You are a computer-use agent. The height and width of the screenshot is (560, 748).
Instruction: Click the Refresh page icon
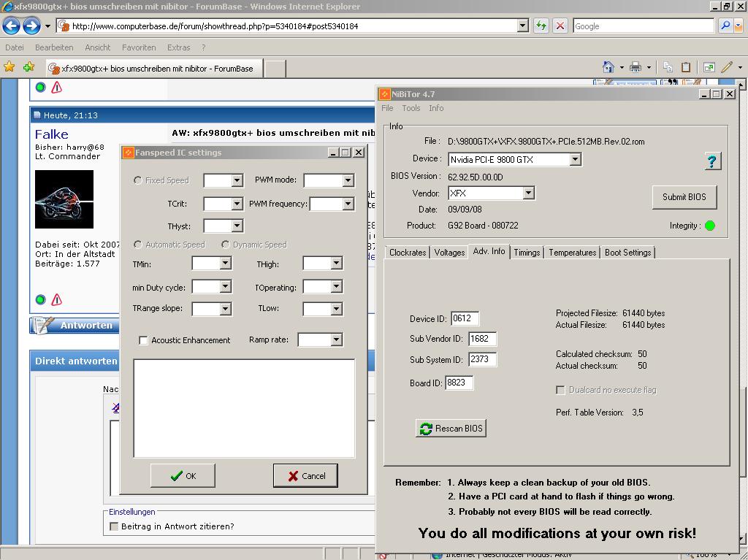(x=541, y=26)
